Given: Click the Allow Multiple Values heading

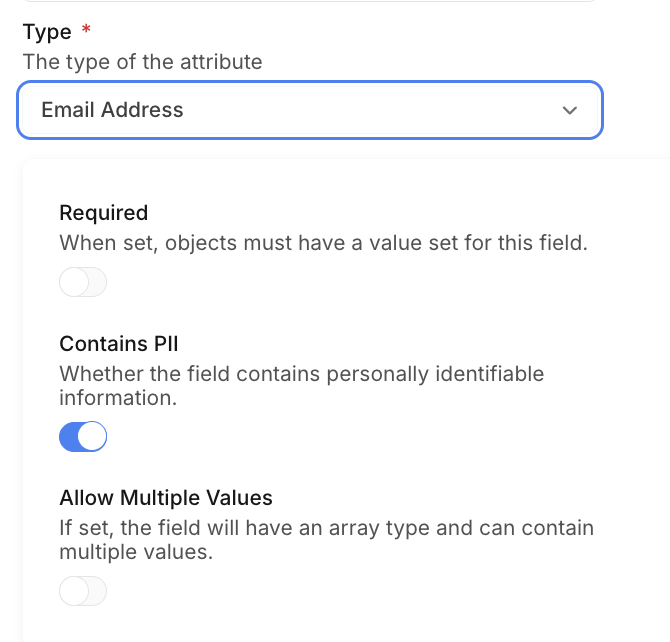Looking at the screenshot, I should 166,498.
